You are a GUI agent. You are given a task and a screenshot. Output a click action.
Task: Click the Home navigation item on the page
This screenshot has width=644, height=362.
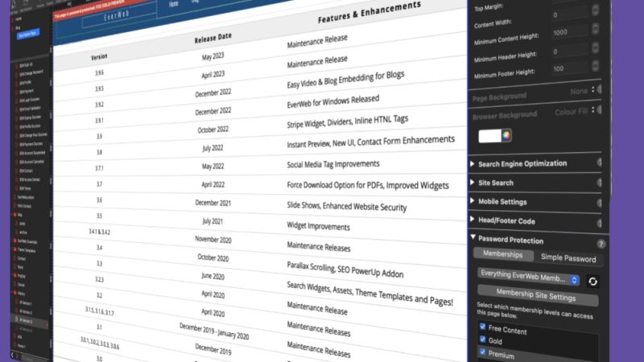click(x=174, y=4)
